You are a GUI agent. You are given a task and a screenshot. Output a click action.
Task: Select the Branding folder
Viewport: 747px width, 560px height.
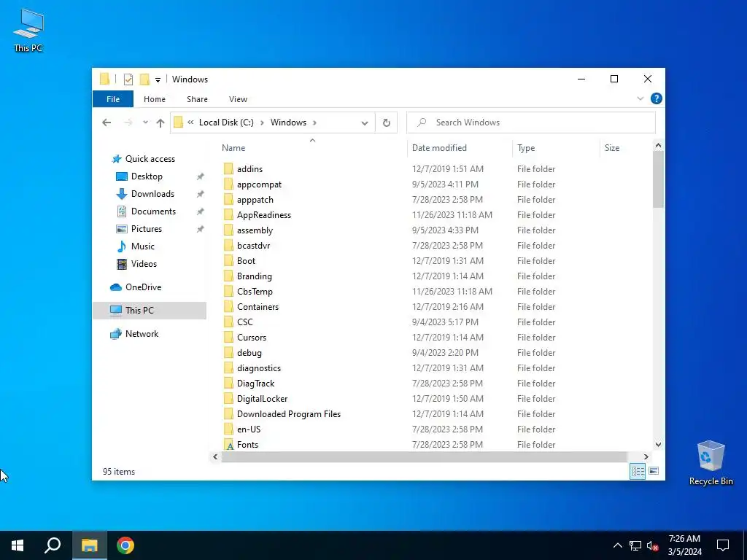point(255,276)
